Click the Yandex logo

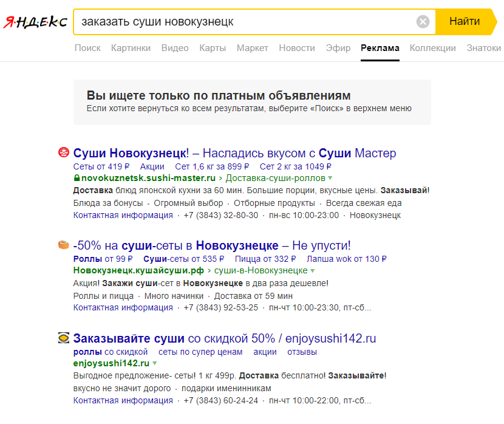pos(35,22)
